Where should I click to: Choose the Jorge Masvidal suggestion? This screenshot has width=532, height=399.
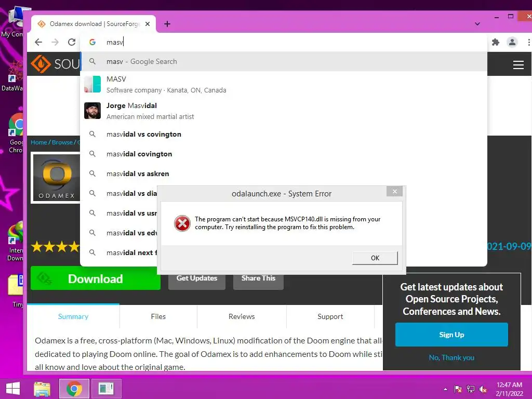click(284, 111)
